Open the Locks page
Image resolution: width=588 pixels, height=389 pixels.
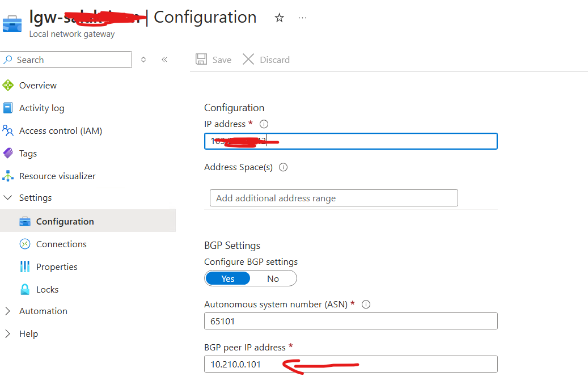pos(47,290)
